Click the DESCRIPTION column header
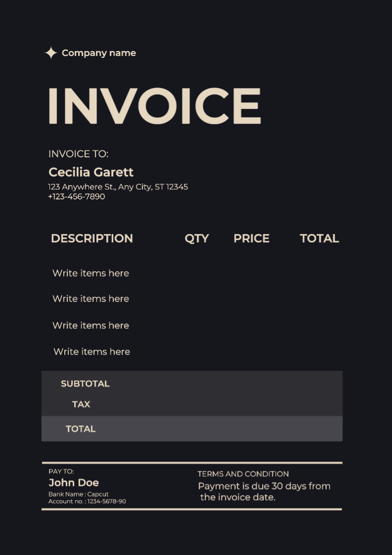The image size is (392, 555). 92,238
